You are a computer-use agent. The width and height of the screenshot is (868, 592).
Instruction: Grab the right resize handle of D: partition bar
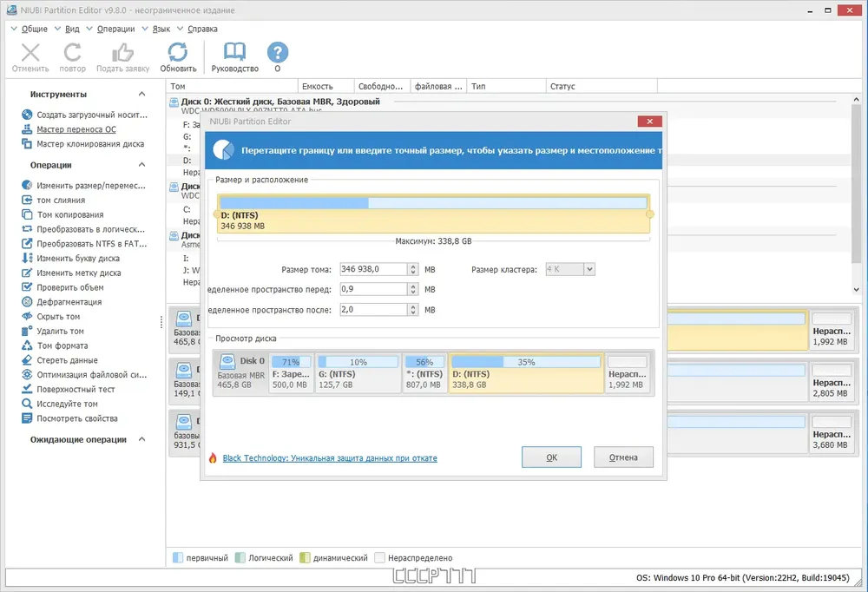coord(650,214)
